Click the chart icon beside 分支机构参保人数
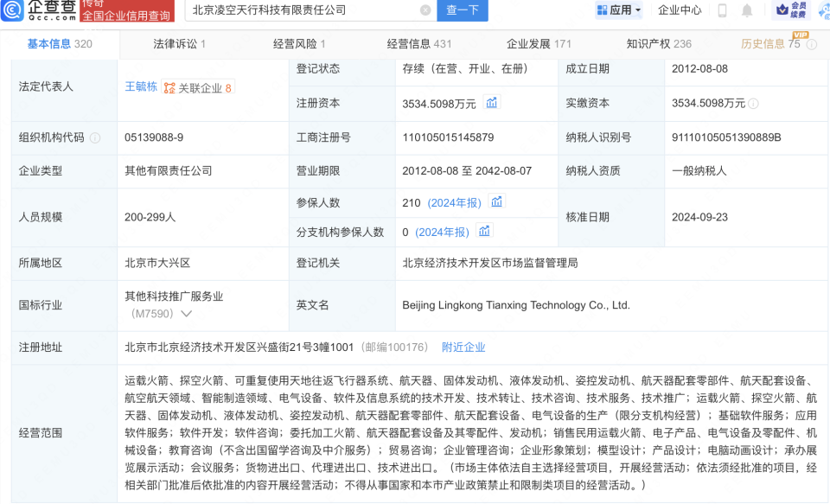 [x=484, y=232]
